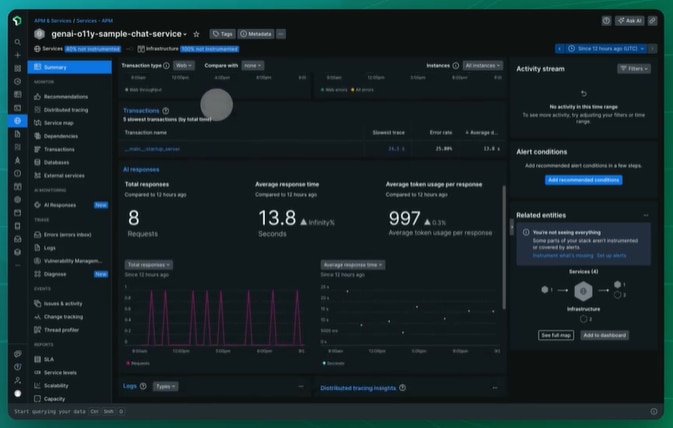Follow the Instrument what's missing link
673x428 pixels.
click(x=563, y=255)
